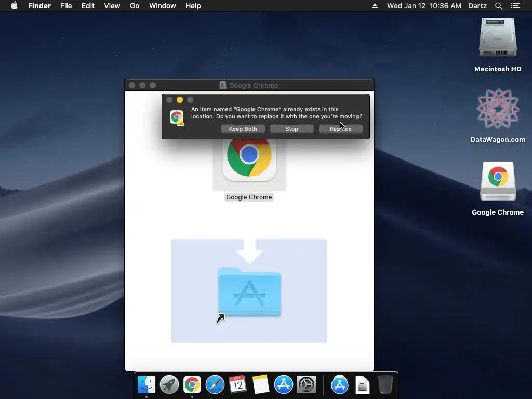Minimize the replace dialog with yellow button
Viewport: 532px width, 399px height.
(180, 100)
